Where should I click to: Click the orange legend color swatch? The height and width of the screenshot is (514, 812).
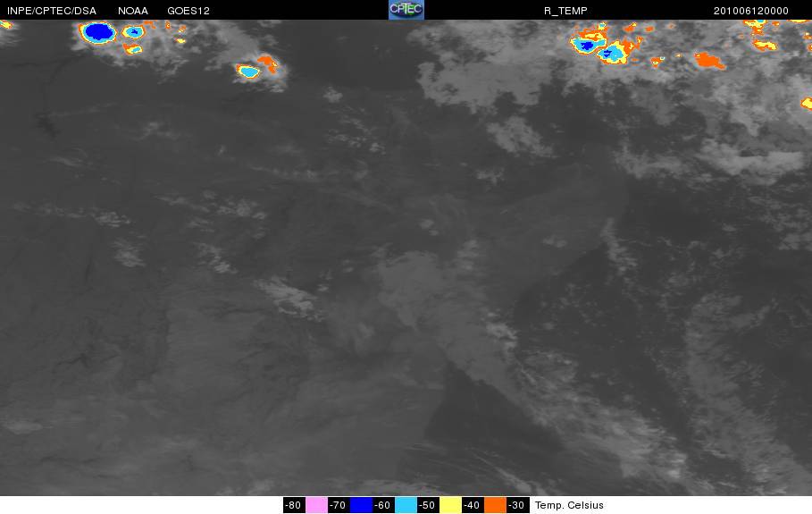[x=495, y=505]
